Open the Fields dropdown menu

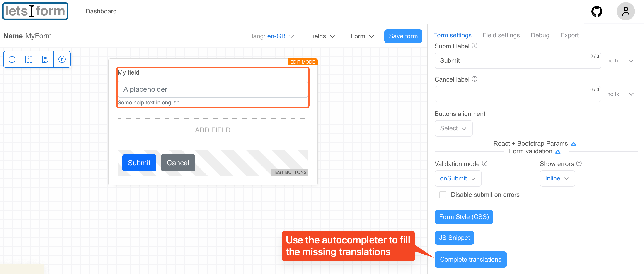click(322, 36)
